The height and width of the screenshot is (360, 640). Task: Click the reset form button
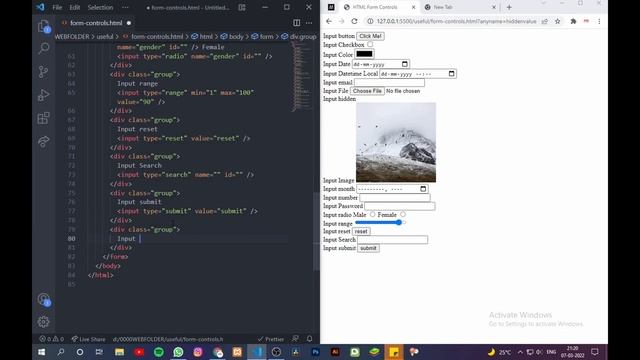point(361,231)
